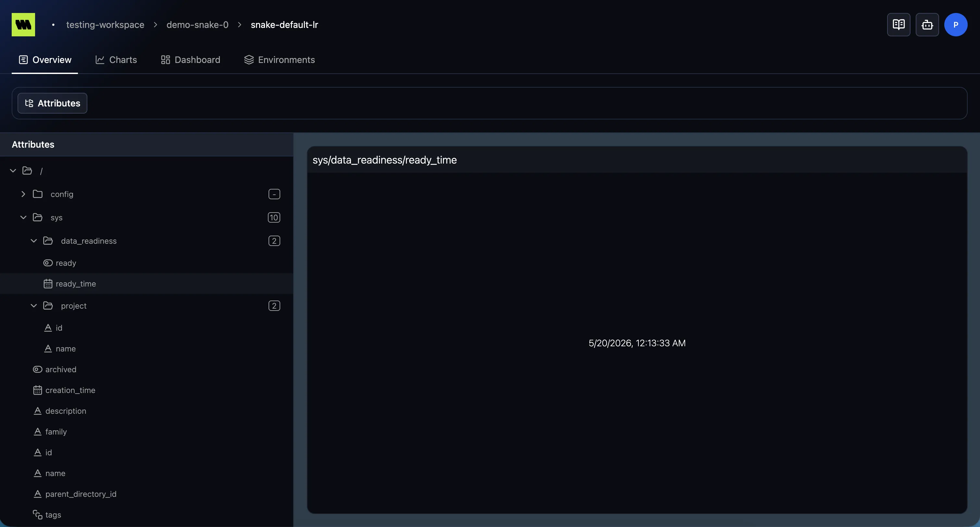
Task: Click the sys folder icon
Action: [x=38, y=217]
